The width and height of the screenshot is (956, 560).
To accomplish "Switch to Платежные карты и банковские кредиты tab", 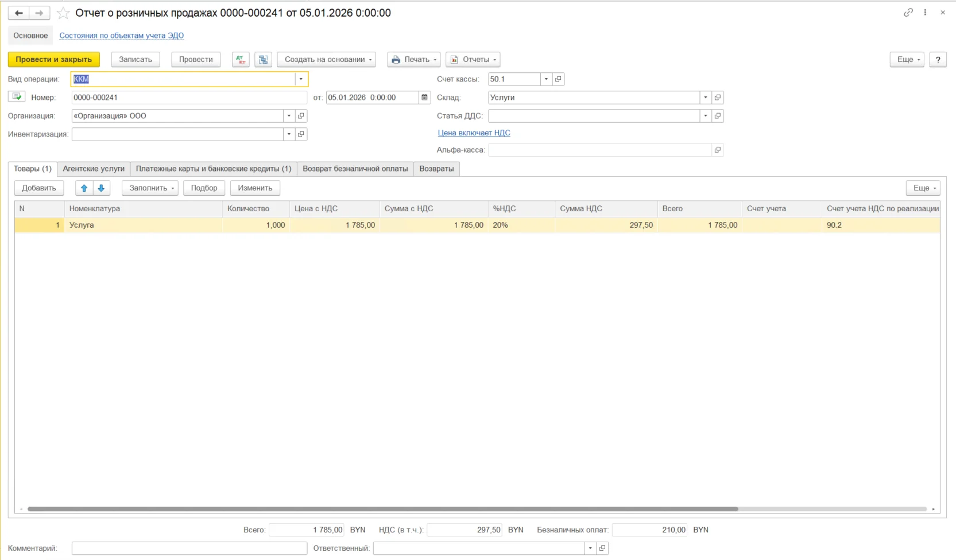I will pyautogui.click(x=214, y=169).
